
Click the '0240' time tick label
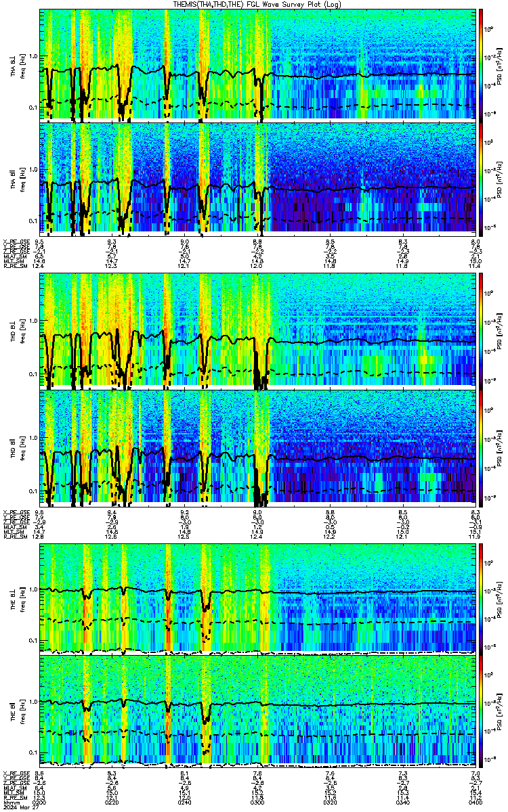[x=185, y=801]
